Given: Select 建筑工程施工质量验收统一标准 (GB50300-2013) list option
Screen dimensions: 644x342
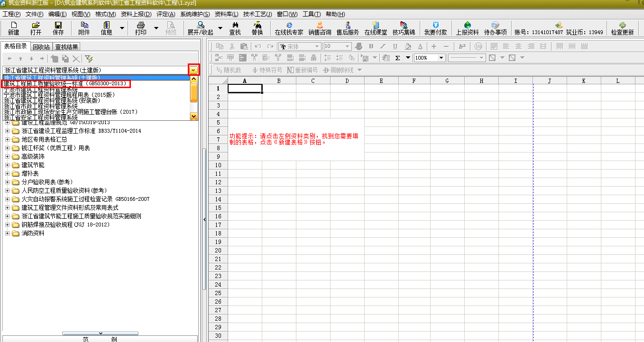Looking at the screenshot, I should [66, 84].
